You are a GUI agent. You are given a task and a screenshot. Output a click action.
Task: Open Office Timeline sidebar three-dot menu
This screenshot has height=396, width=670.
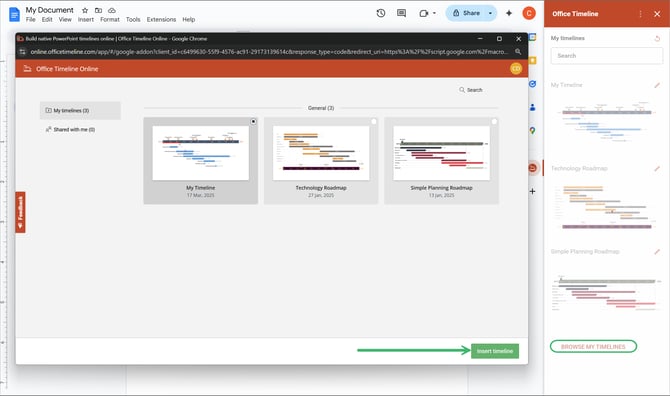pos(640,14)
